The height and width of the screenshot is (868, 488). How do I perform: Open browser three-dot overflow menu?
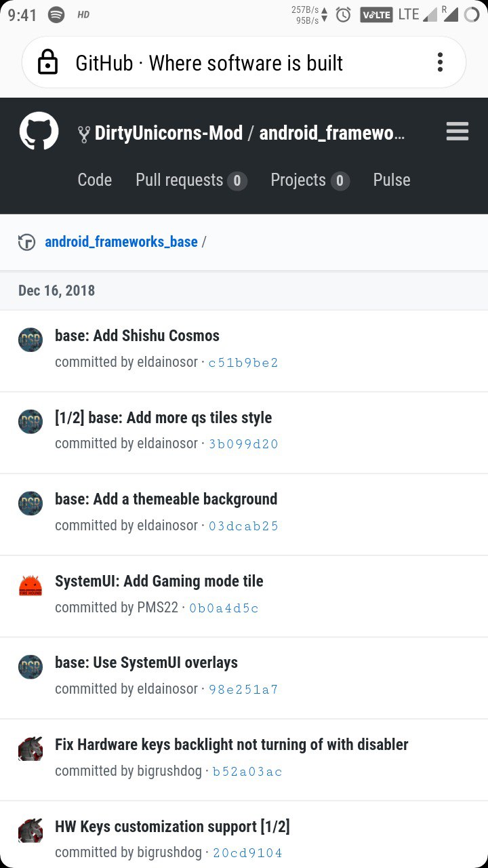tap(440, 62)
